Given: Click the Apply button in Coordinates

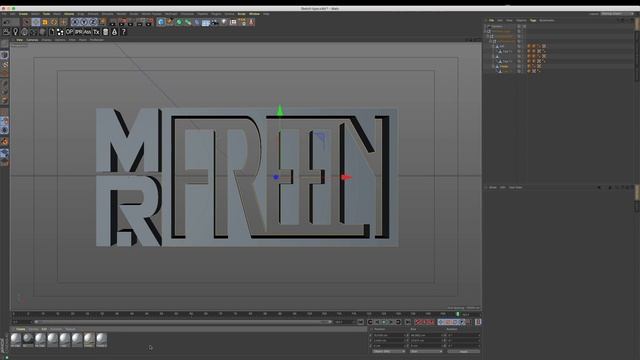Looking at the screenshot, I should point(464,351).
